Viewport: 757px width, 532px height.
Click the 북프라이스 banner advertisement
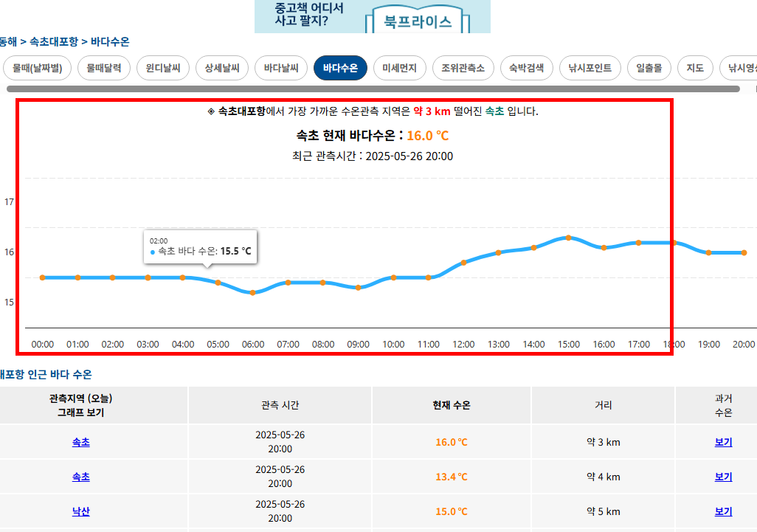(372, 16)
